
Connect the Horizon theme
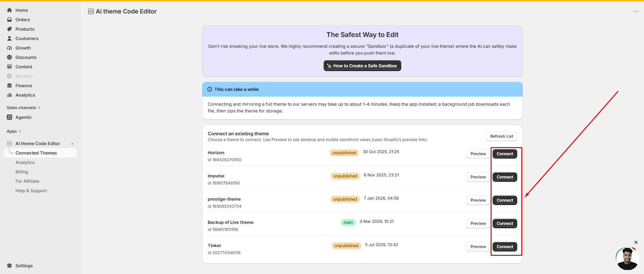tap(505, 154)
